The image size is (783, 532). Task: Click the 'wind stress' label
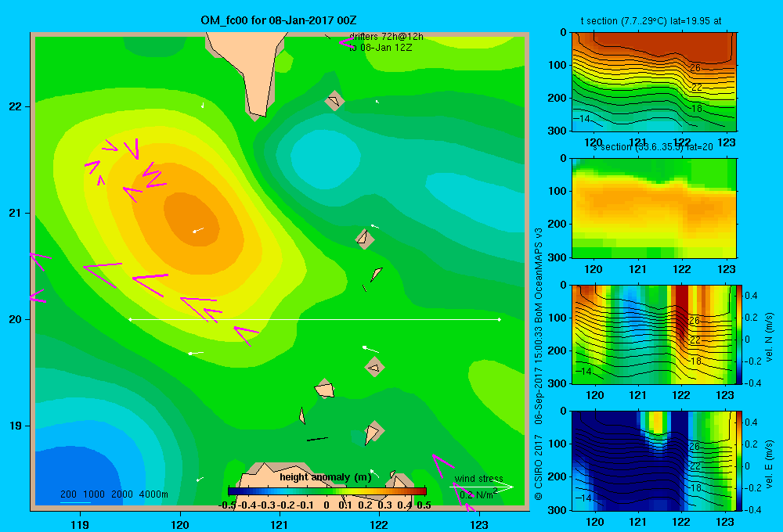478,479
